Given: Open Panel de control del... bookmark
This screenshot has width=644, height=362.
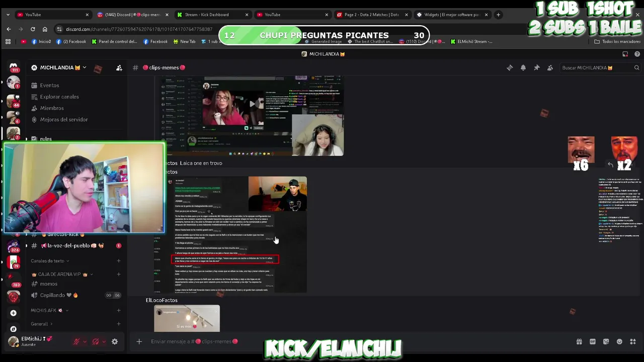Looking at the screenshot, I should (115, 42).
